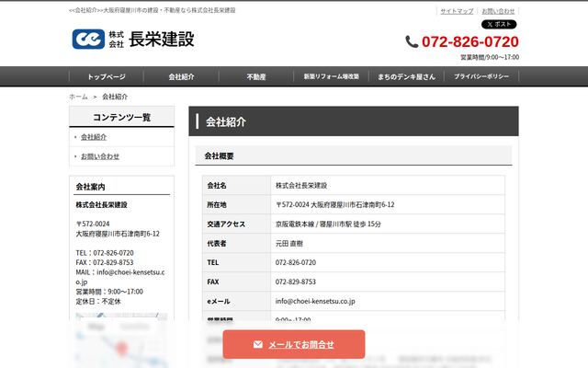Click the representative name 元田 直樹
The image size is (588, 368).
[289, 243]
